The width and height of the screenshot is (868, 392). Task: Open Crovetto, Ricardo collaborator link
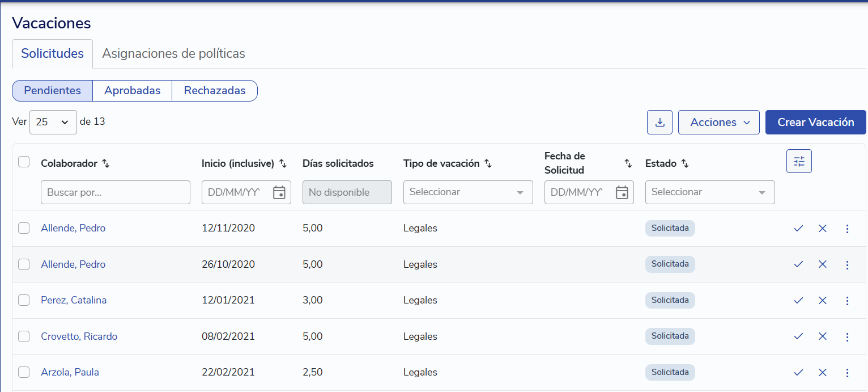pos(79,336)
